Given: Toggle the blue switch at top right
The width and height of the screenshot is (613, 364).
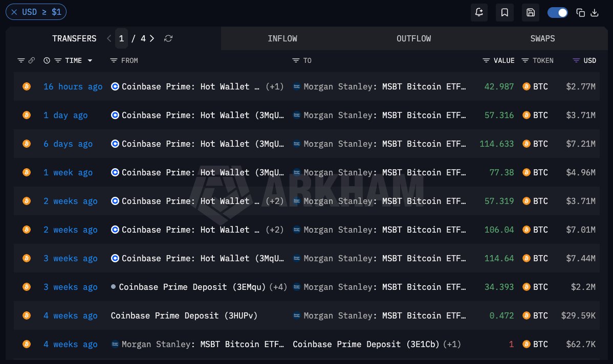Looking at the screenshot, I should click(558, 12).
